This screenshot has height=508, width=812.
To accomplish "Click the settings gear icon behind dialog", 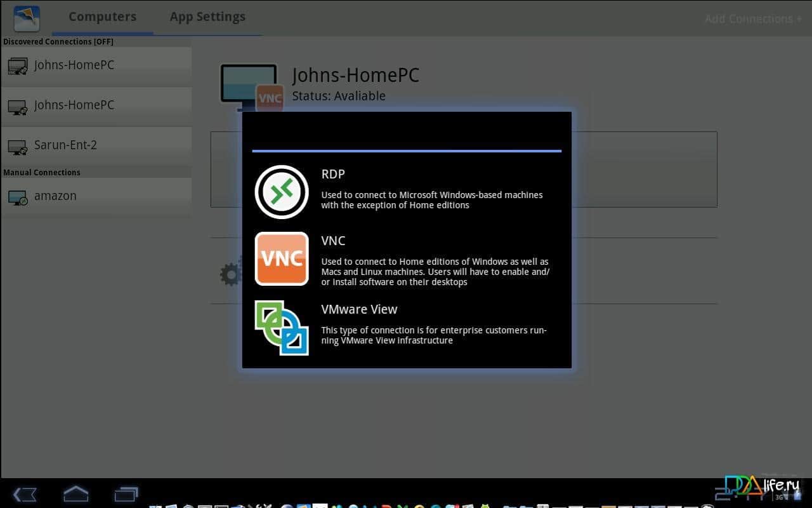I will click(x=231, y=274).
